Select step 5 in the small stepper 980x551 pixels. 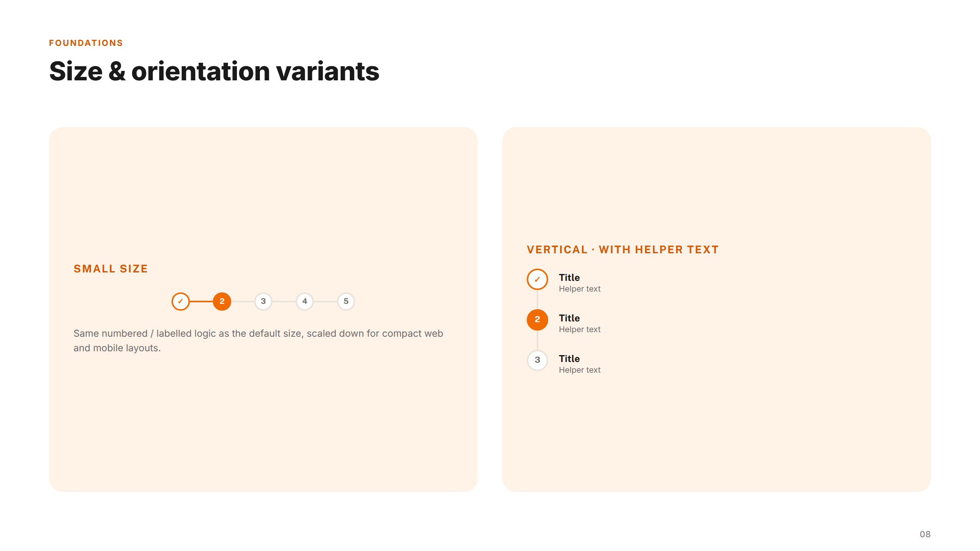tap(346, 302)
